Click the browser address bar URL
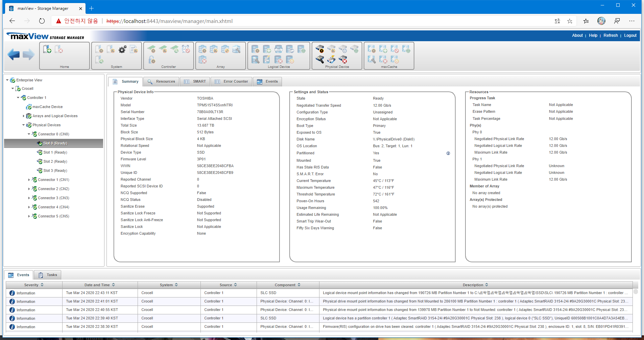The image size is (644, 340). pyautogui.click(x=169, y=21)
